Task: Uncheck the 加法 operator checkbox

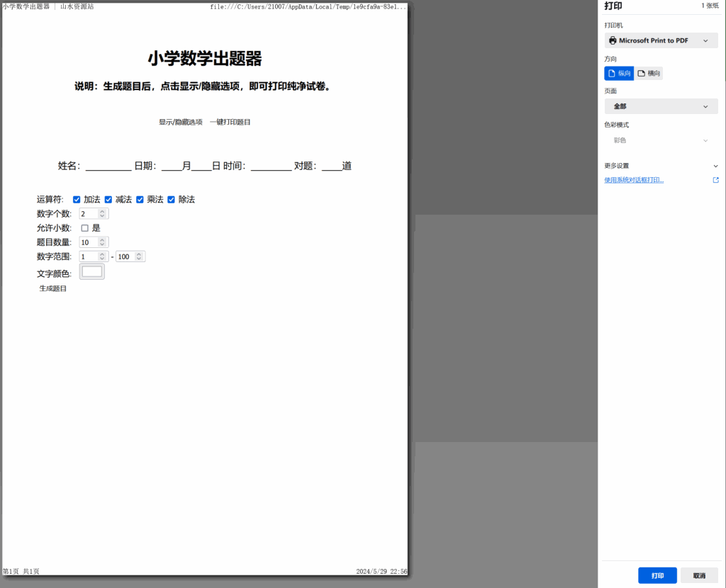Action: tap(77, 199)
